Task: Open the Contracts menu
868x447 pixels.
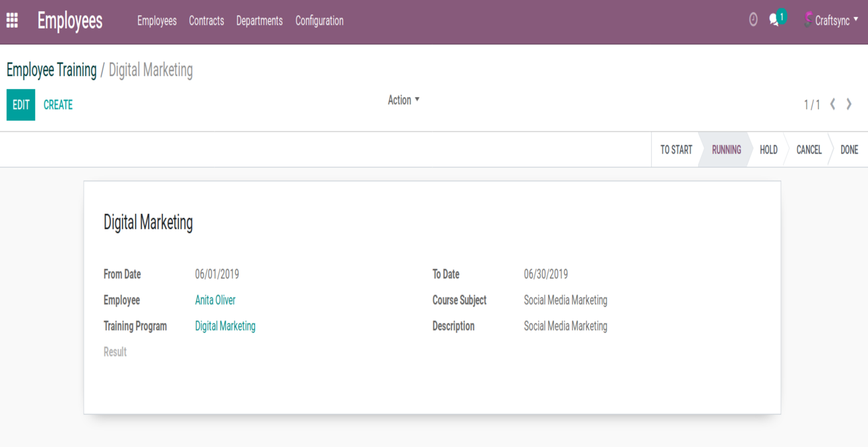Action: (x=206, y=21)
